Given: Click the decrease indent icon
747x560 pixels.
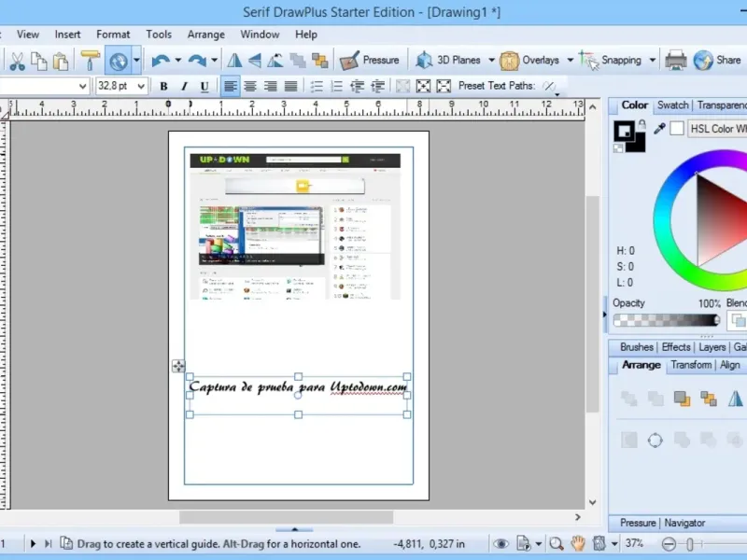Looking at the screenshot, I should [x=358, y=86].
